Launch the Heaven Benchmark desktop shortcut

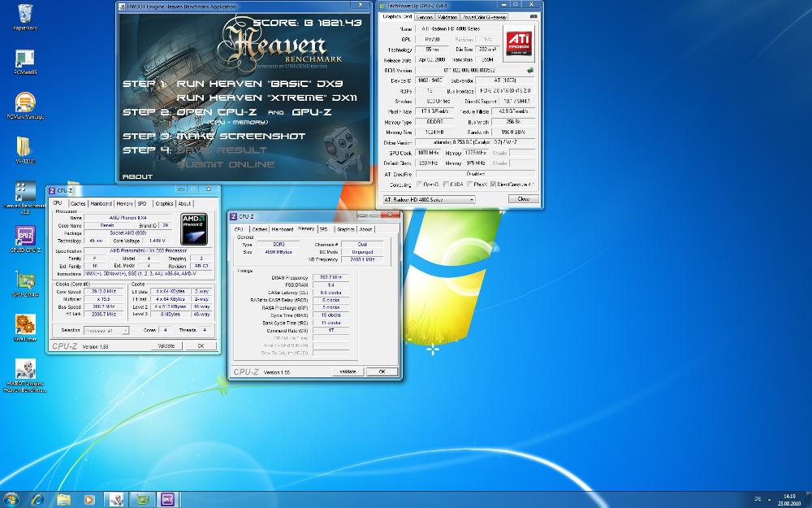point(24,197)
